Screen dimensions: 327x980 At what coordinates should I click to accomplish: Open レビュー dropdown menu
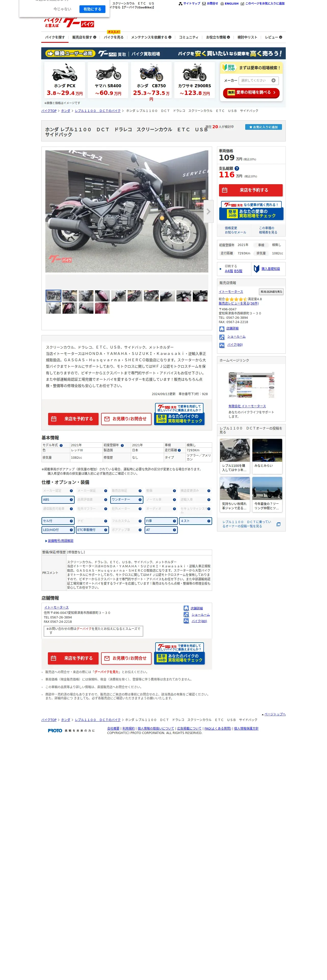click(273, 37)
